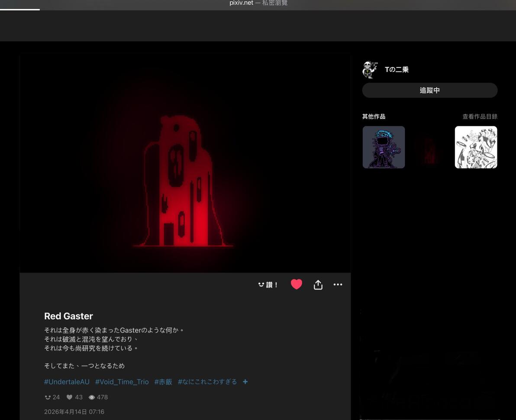
Task: Click the #なにこれこわすぎる tag
Action: 207,382
